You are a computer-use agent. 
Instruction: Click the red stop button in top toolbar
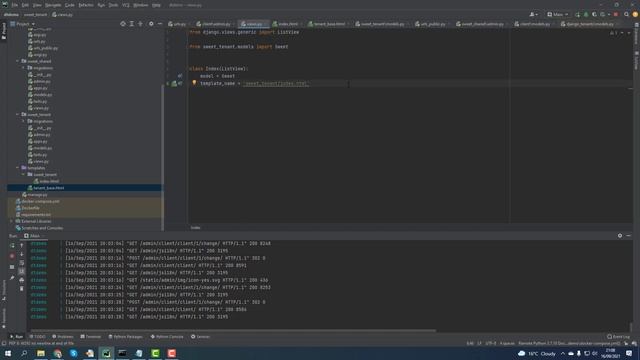(616, 14)
